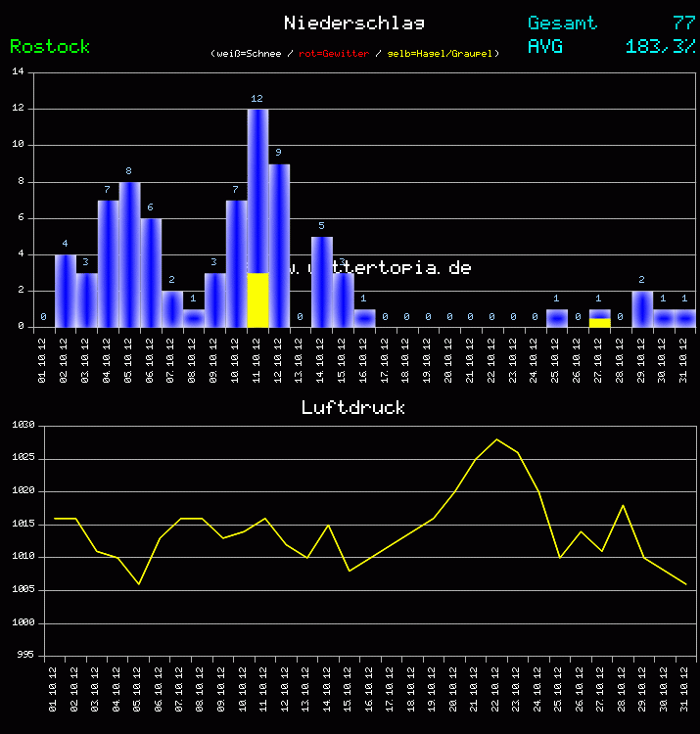Click the Niederschlag chart title

(353, 23)
